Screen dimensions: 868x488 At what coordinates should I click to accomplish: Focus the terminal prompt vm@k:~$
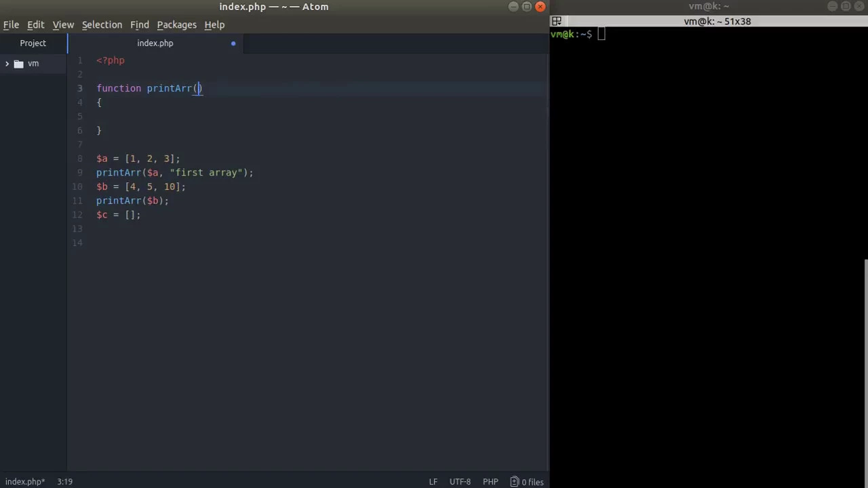pyautogui.click(x=571, y=34)
